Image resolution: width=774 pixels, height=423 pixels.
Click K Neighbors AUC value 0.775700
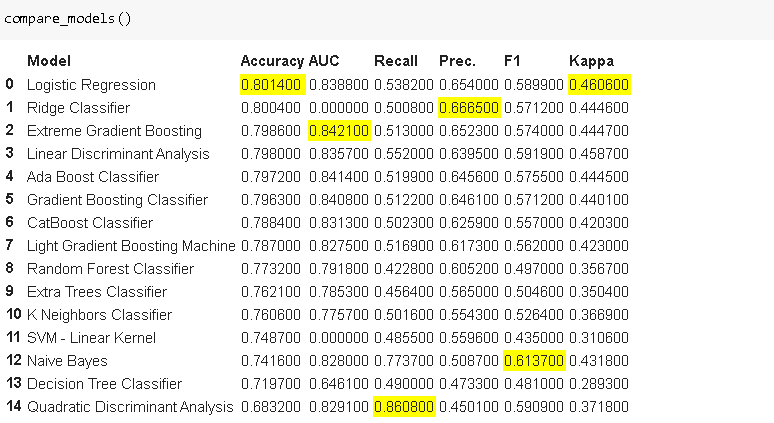click(x=339, y=315)
